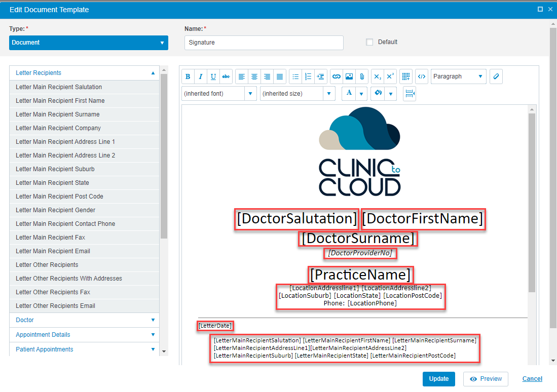Tick the Default checkbox

(x=369, y=42)
